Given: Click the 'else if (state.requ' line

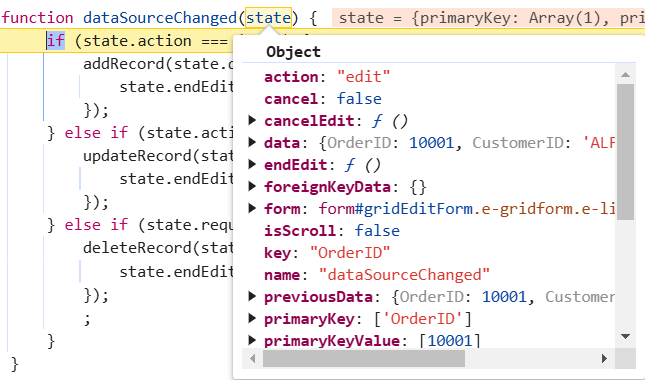Looking at the screenshot, I should [141, 225].
